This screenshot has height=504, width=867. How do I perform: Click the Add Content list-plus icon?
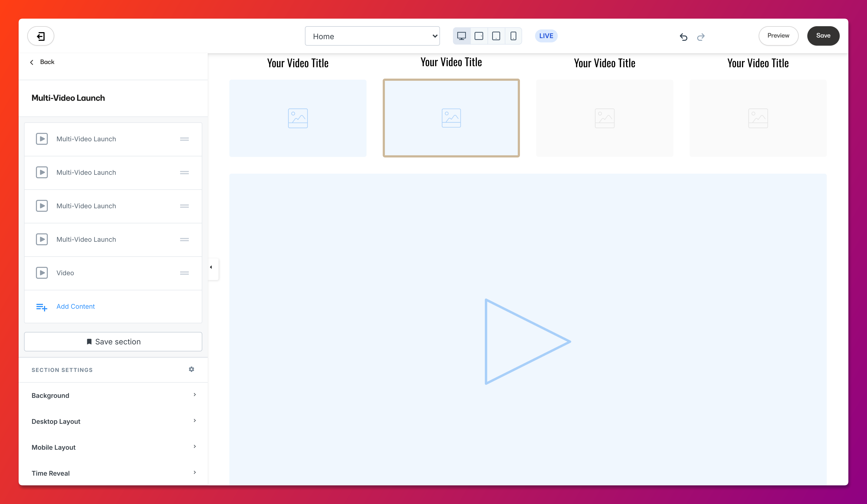(42, 307)
